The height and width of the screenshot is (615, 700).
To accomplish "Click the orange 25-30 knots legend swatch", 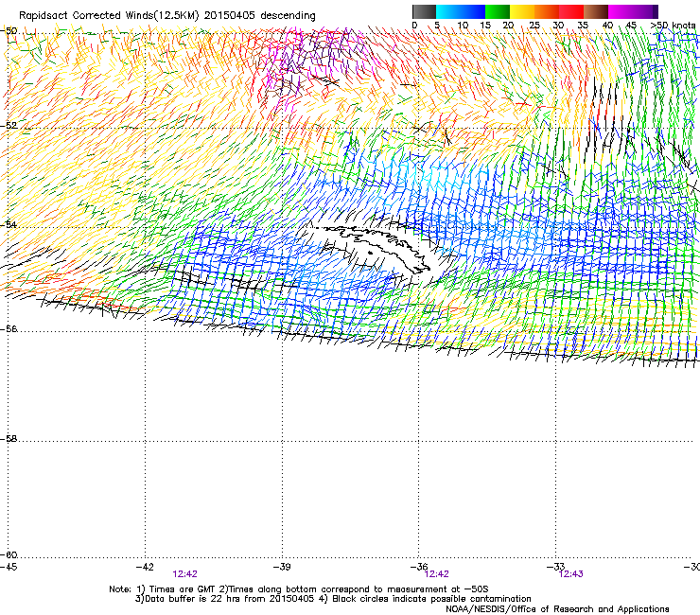I will click(547, 11).
